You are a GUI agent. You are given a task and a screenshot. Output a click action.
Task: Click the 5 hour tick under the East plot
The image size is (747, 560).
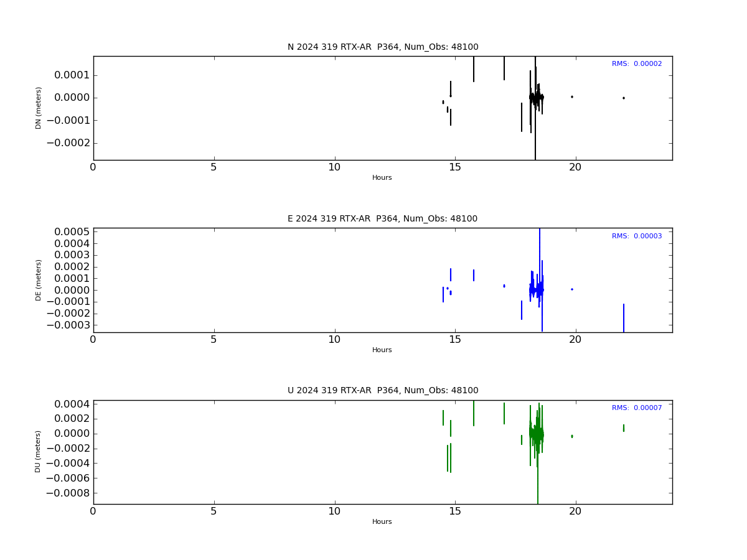tap(214, 340)
